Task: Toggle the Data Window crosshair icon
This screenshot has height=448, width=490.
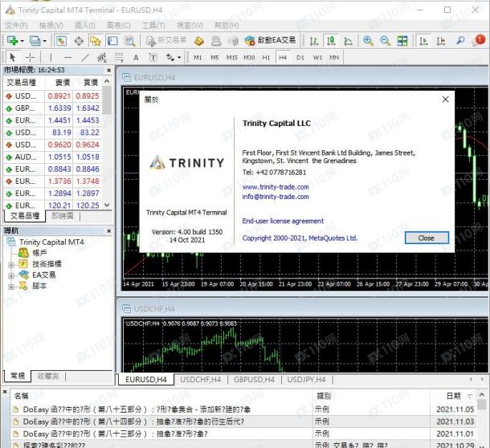Action: click(79, 41)
